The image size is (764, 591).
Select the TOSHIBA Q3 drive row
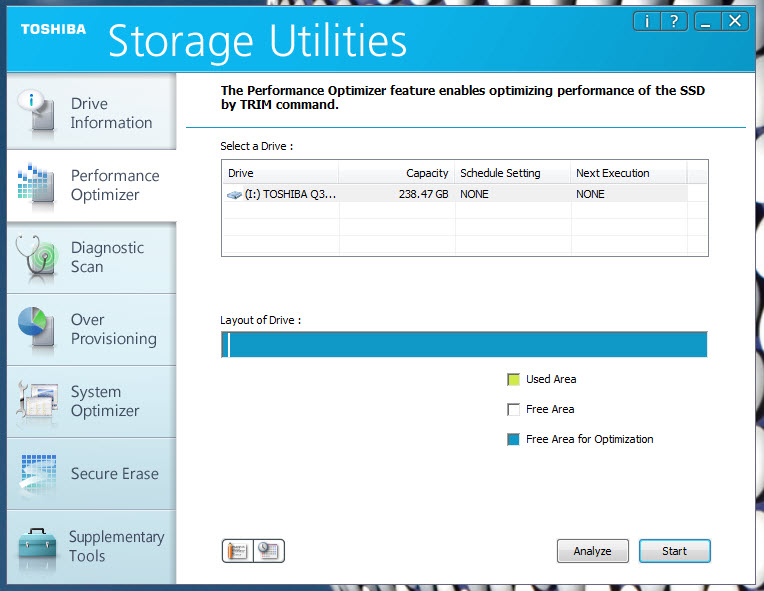click(x=455, y=194)
